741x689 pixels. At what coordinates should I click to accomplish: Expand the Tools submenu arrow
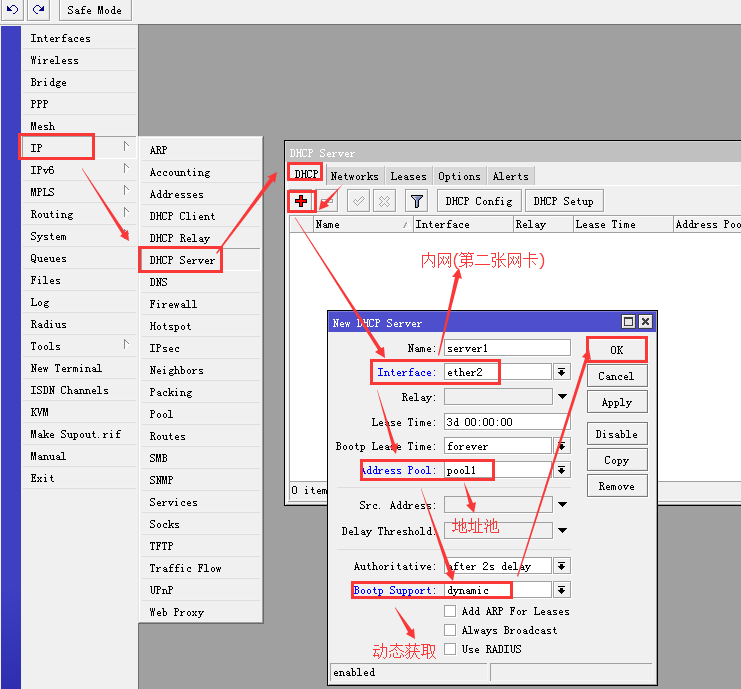(x=126, y=344)
